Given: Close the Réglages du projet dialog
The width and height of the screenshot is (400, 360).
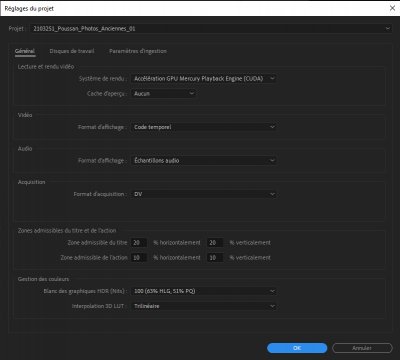Looking at the screenshot, I should coord(392,8).
